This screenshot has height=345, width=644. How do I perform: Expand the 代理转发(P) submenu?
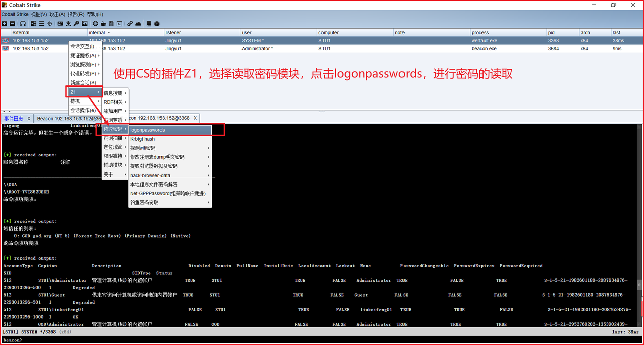[85, 73]
